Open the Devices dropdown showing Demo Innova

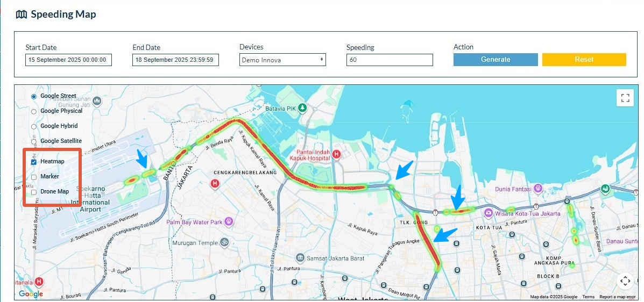tap(282, 60)
